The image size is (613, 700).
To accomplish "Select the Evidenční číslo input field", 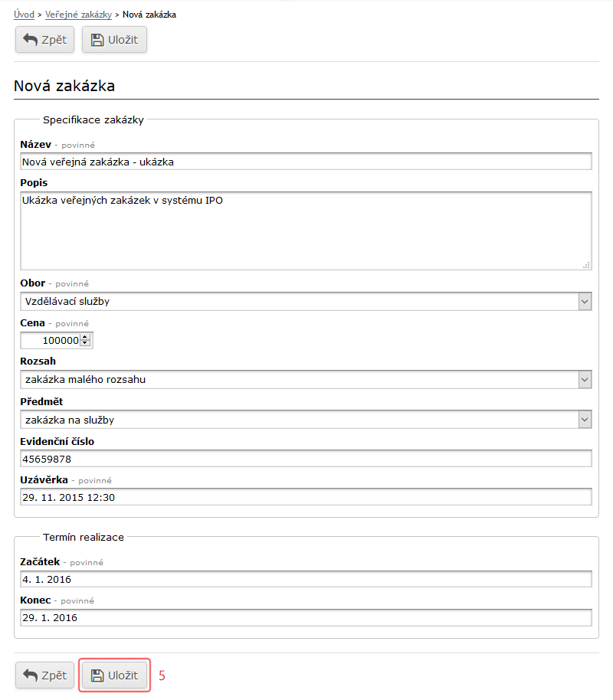I will pos(306,459).
